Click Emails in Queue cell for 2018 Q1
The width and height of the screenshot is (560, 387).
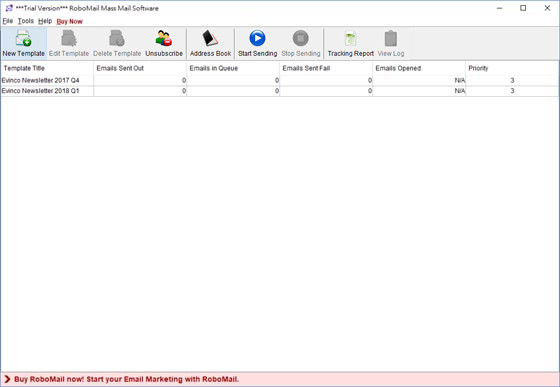pos(233,91)
